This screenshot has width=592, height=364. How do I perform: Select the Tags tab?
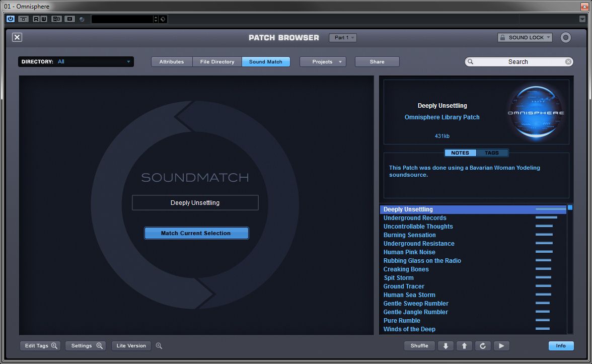click(492, 153)
